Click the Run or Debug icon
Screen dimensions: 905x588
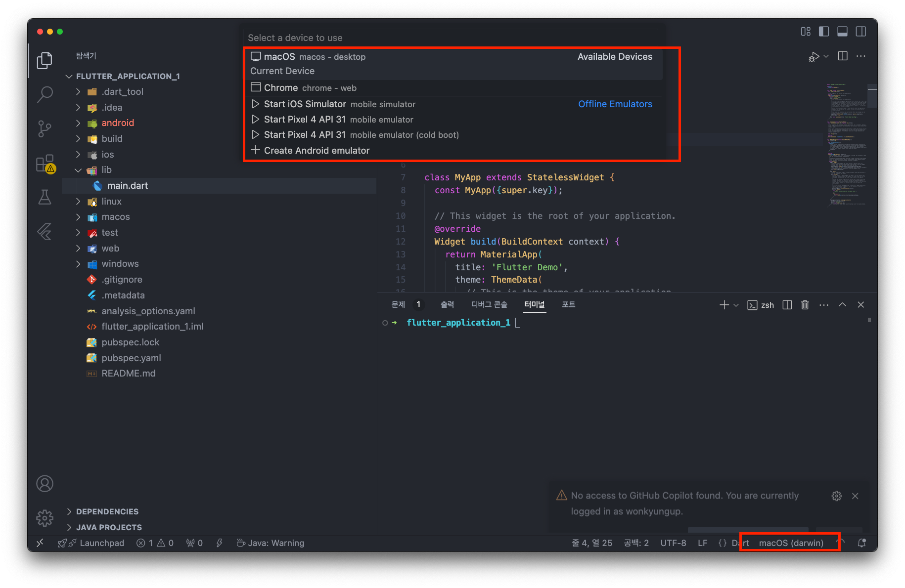pos(814,57)
